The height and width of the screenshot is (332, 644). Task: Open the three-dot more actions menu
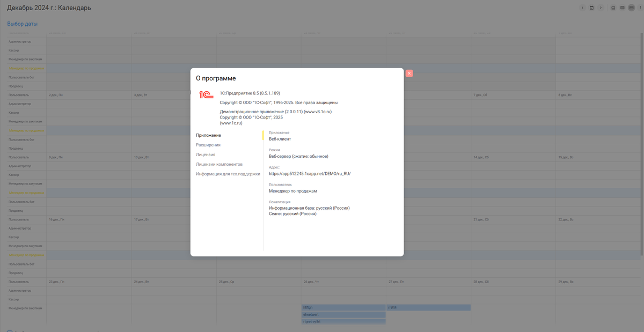coord(640,8)
